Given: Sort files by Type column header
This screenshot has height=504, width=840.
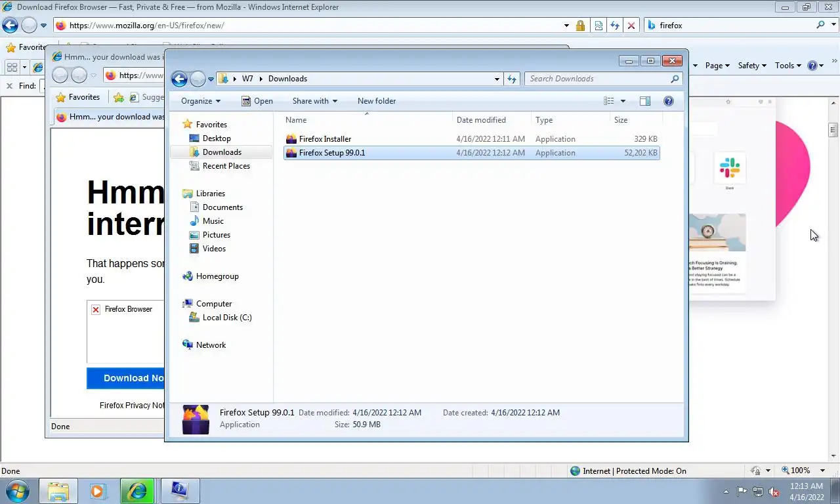Looking at the screenshot, I should 570,120.
